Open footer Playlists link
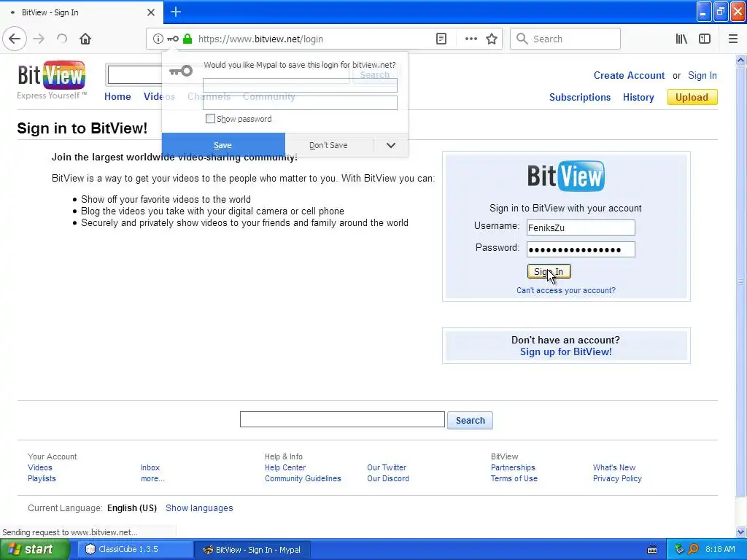 42,478
